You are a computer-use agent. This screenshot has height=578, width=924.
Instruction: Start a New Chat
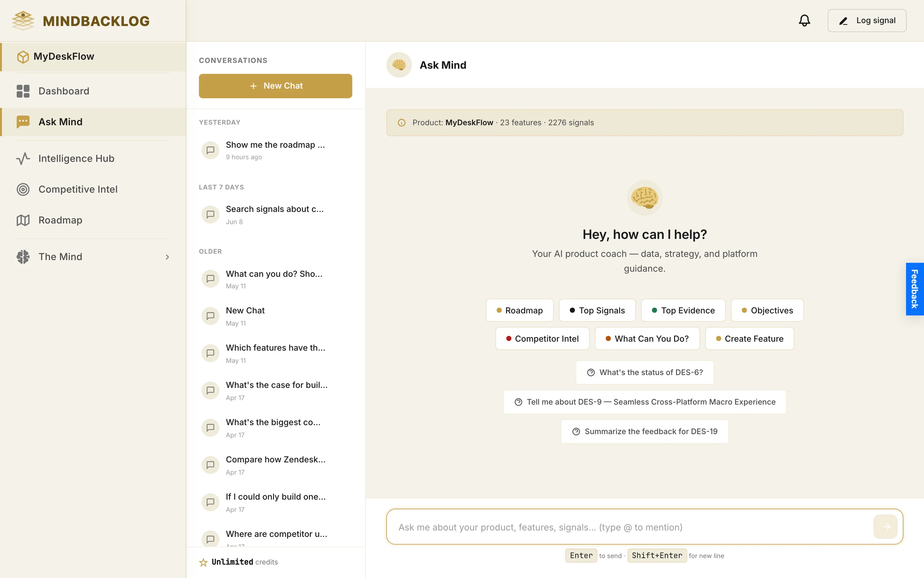click(x=275, y=86)
